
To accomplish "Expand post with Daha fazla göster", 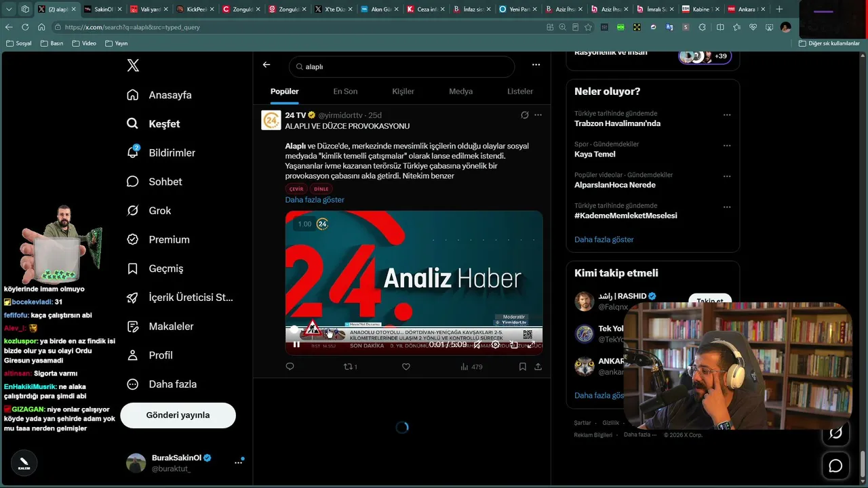I will (315, 200).
